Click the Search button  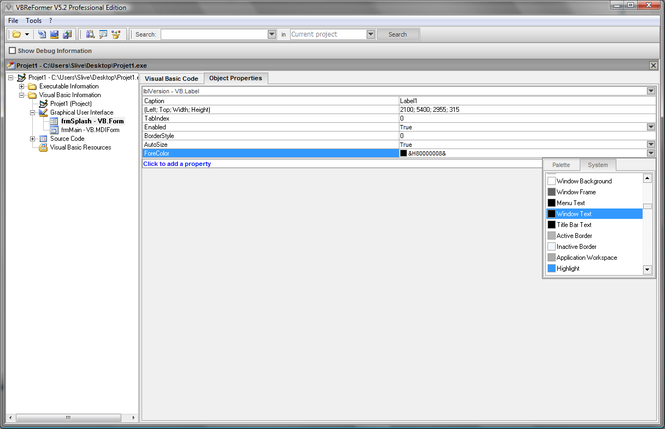coord(398,34)
